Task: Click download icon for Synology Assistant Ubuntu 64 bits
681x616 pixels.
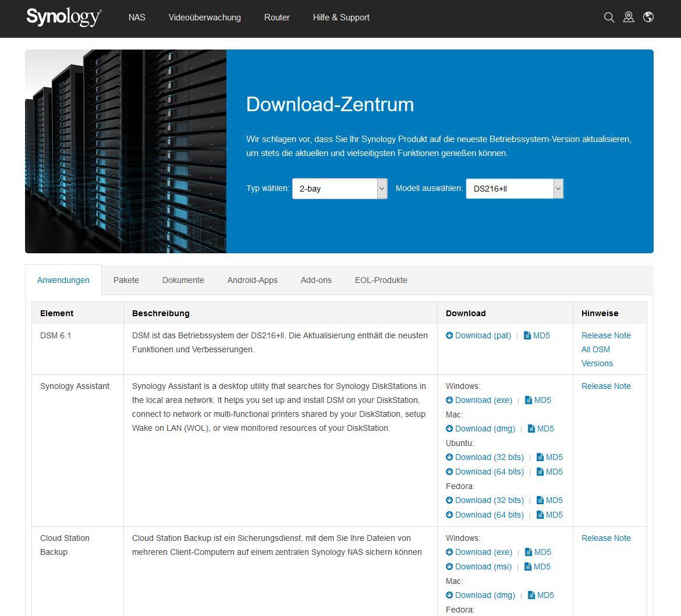Action: pyautogui.click(x=449, y=472)
